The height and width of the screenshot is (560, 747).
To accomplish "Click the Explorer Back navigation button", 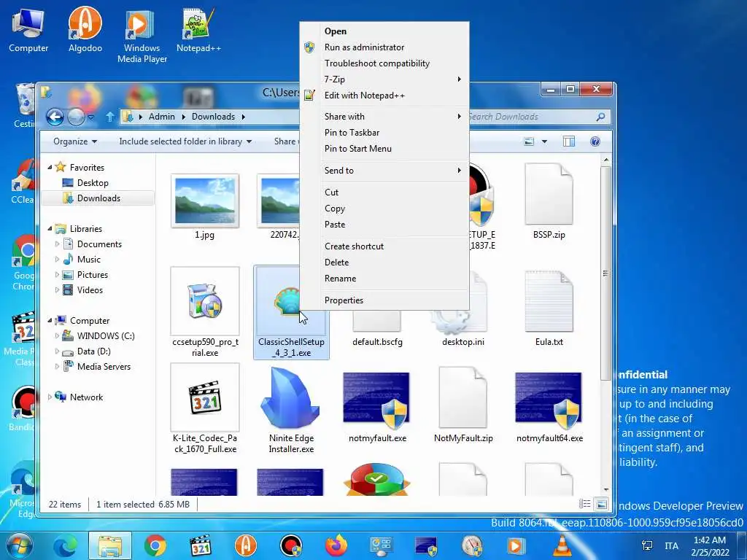I will coord(55,117).
